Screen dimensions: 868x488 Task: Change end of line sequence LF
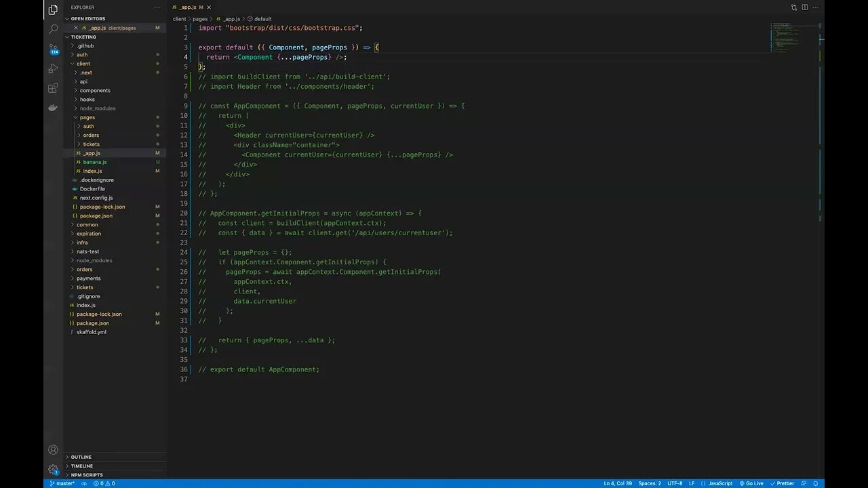692,483
